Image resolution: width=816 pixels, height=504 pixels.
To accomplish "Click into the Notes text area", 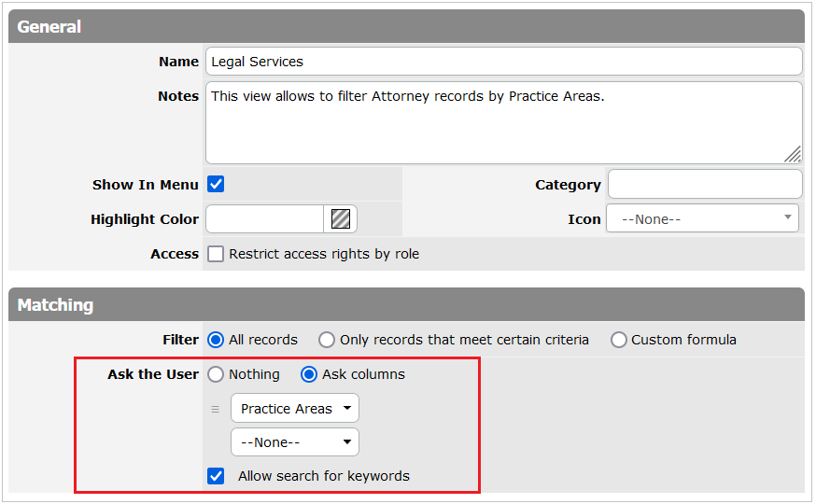I will (x=504, y=123).
